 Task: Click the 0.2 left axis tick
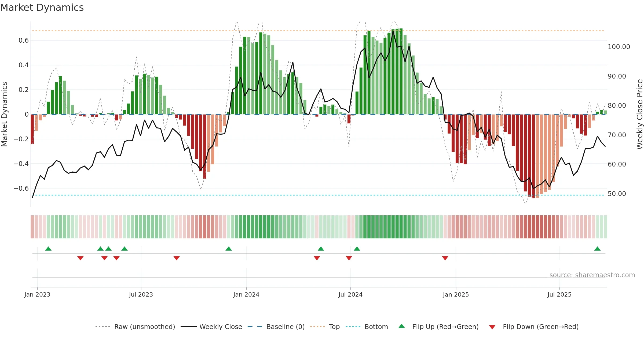[x=24, y=90]
